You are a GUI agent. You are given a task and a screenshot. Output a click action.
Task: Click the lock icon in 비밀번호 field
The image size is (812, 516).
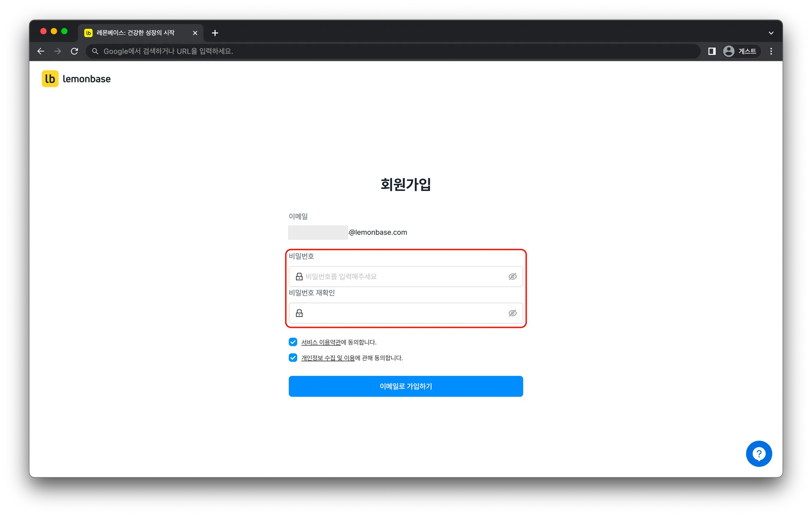click(299, 276)
